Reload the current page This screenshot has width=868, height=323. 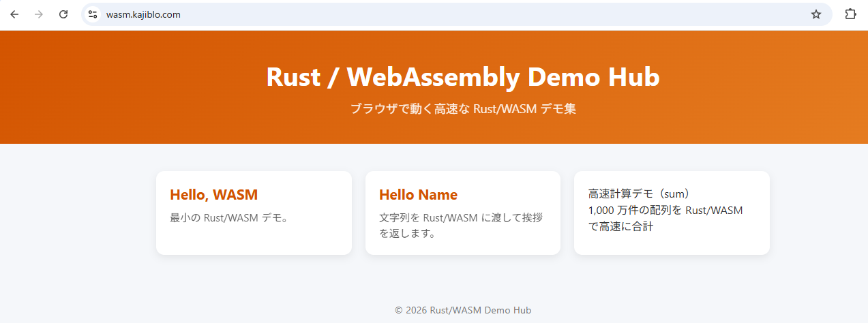pyautogui.click(x=63, y=14)
